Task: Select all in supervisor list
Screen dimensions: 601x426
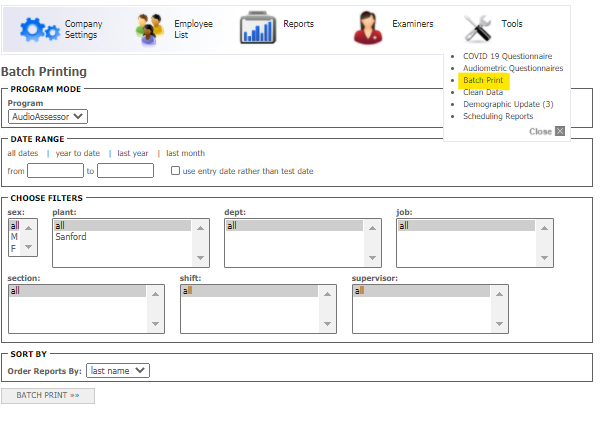Action: 422,291
